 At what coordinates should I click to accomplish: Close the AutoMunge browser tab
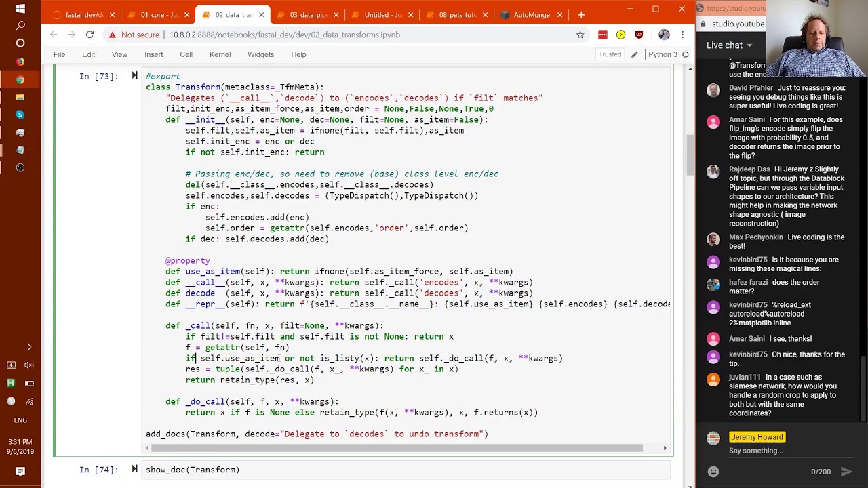pos(559,15)
